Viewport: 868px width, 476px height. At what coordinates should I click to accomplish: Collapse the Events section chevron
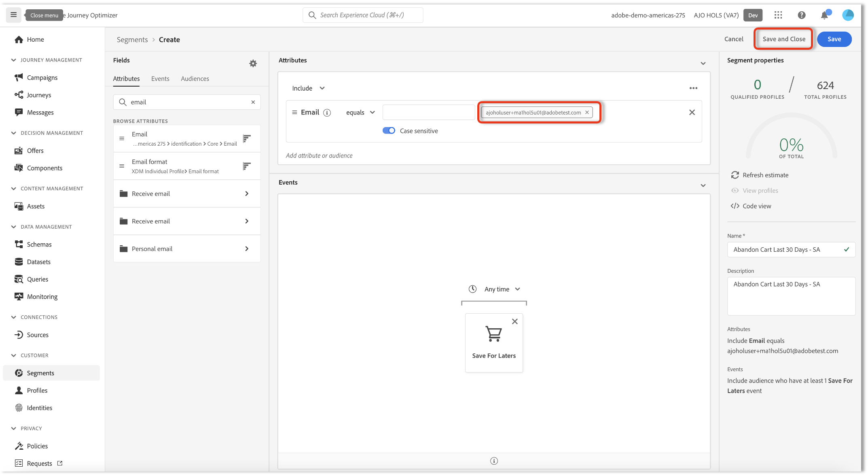click(703, 185)
